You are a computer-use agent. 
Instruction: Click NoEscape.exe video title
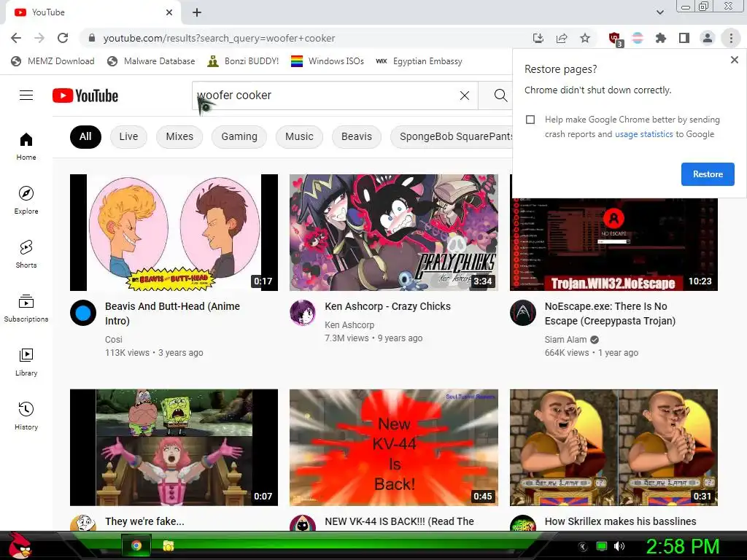[x=610, y=314]
